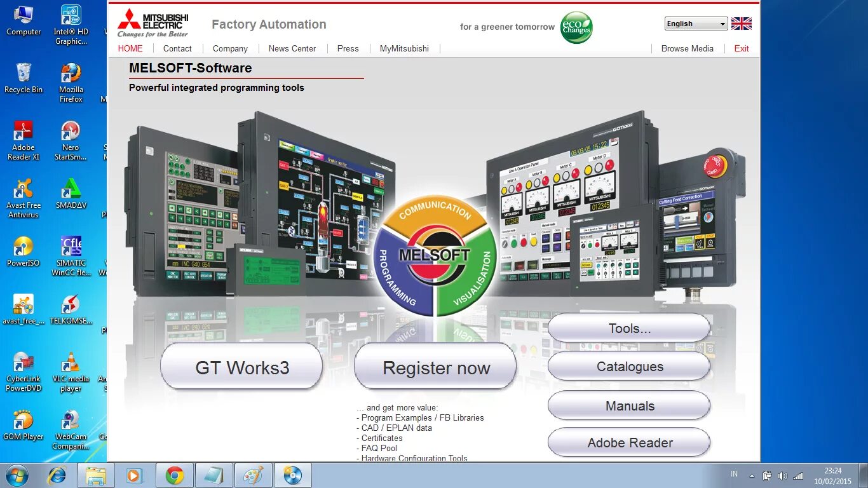Switch to the notepad taskbar icon

[x=214, y=475]
